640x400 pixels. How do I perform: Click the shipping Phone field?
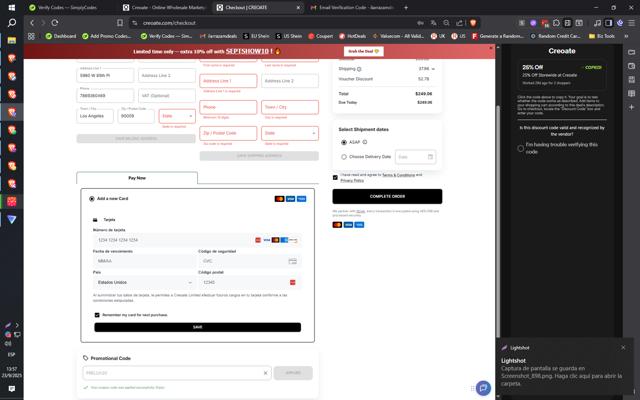click(228, 107)
